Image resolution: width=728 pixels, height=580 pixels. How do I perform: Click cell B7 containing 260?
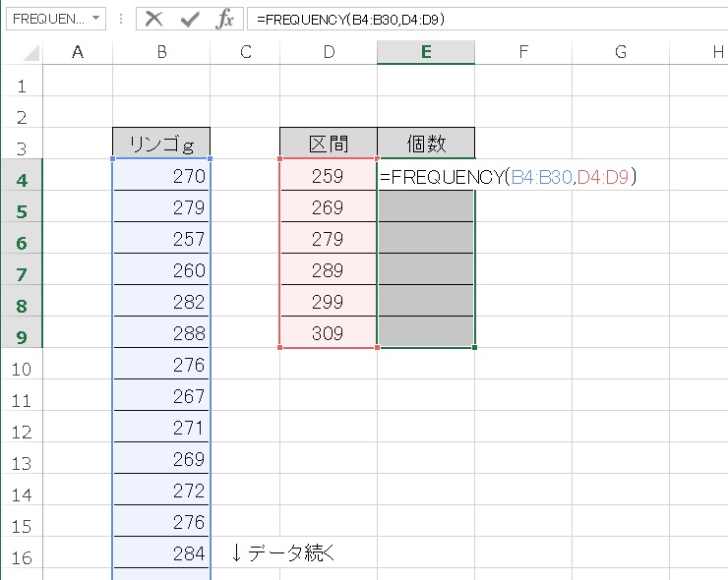(x=161, y=269)
